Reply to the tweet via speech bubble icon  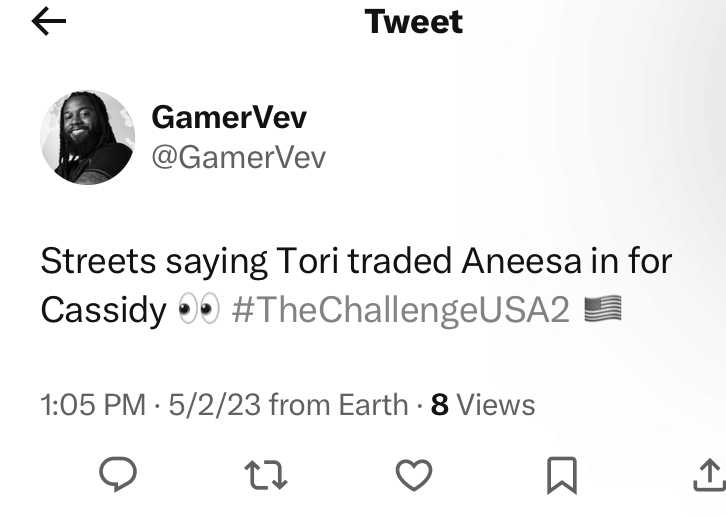click(x=118, y=474)
